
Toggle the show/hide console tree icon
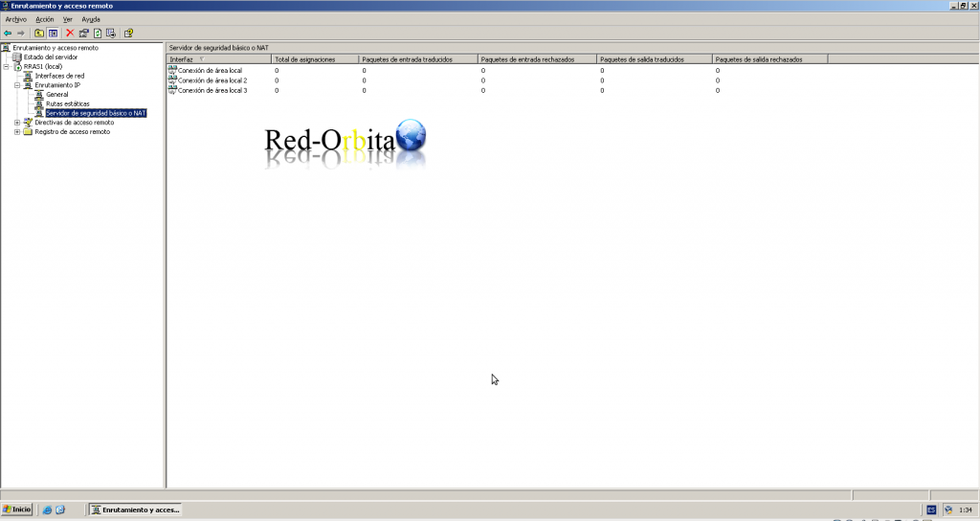[x=54, y=34]
